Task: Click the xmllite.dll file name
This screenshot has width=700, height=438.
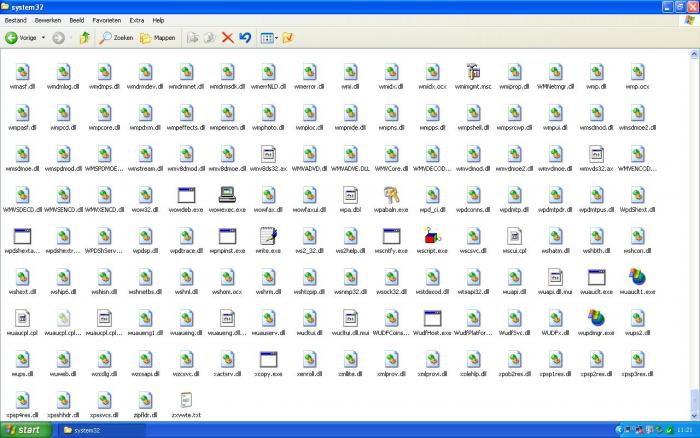Action: coord(350,374)
